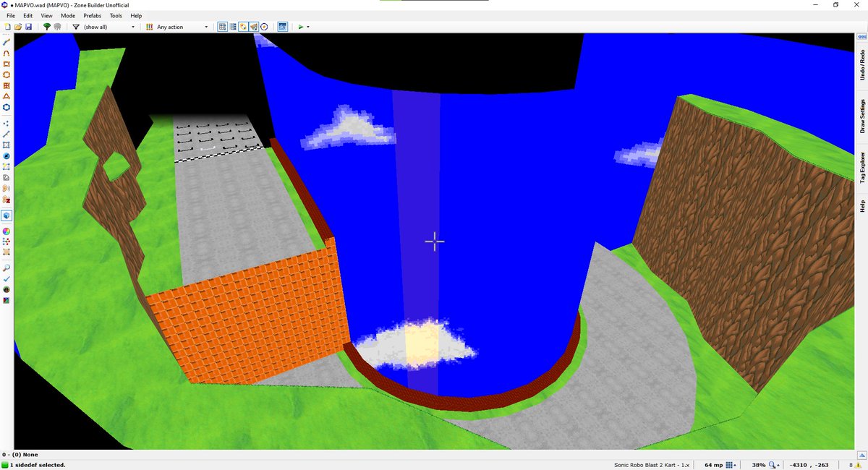868x470 pixels.
Task: Click the things filter funnel icon
Action: pos(76,27)
